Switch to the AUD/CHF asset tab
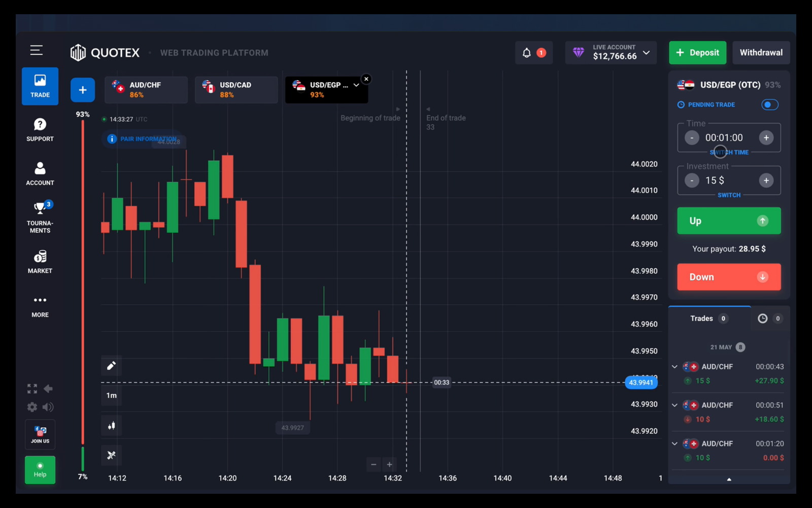The width and height of the screenshot is (812, 508). point(146,90)
